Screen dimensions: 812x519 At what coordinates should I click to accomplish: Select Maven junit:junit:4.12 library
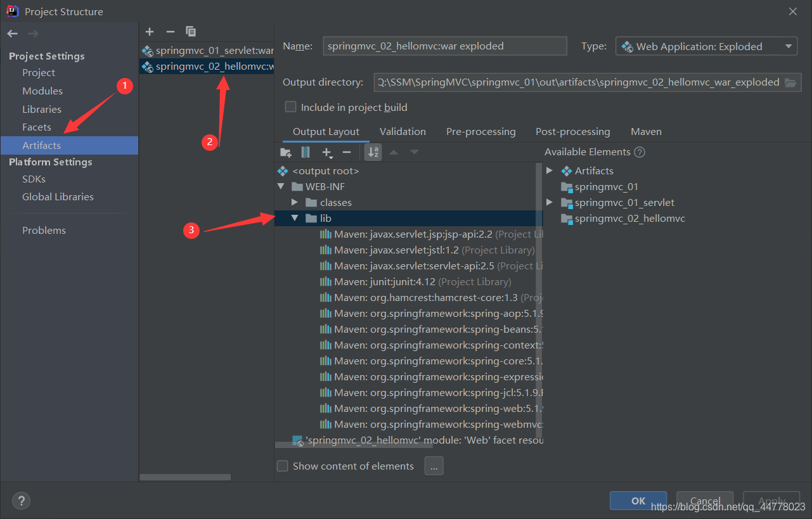point(416,282)
